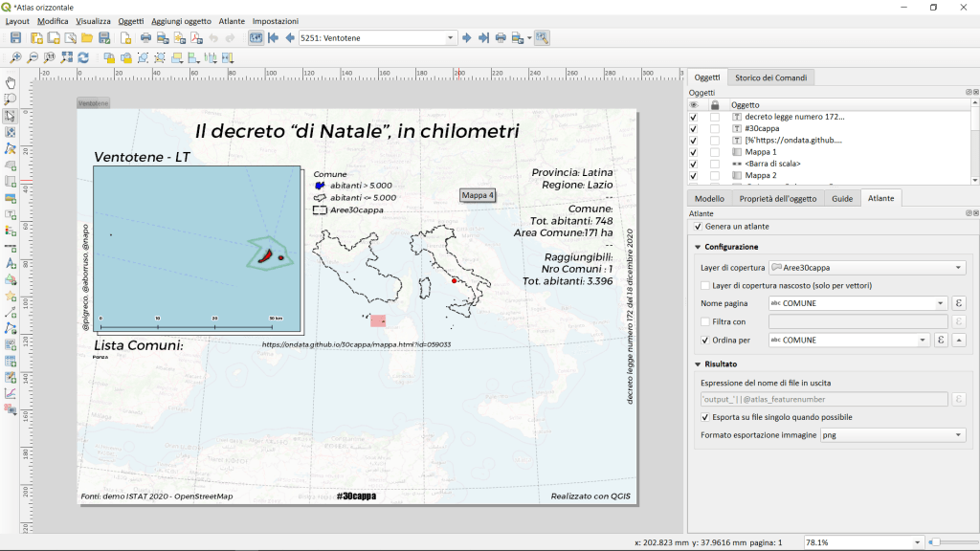Go to next atlas feature arrow
Screen dimensions: 980x551
coord(467,38)
